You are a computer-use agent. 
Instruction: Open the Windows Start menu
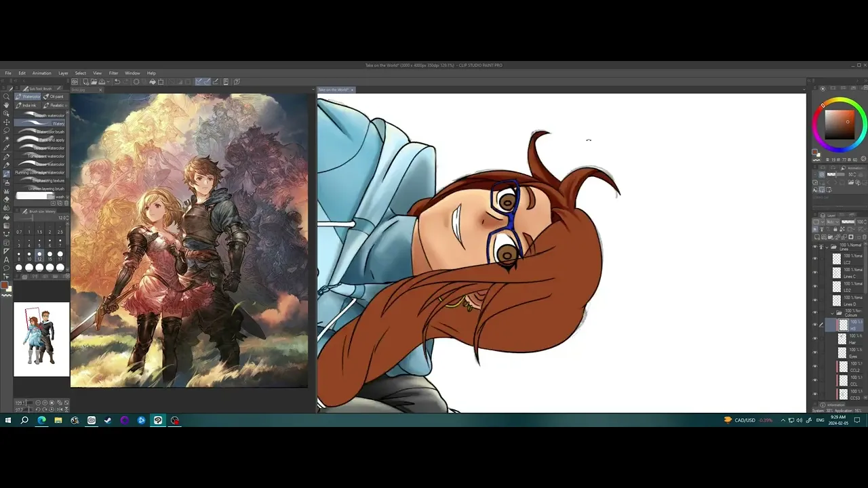click(x=8, y=420)
